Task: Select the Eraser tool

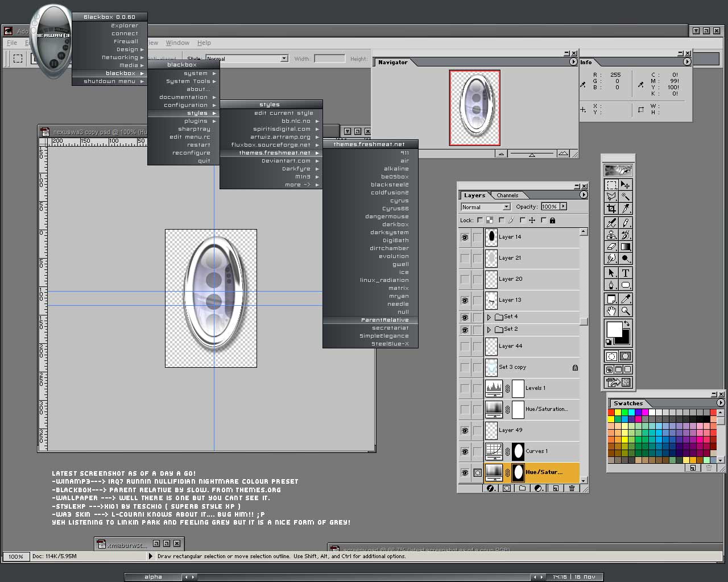Action: [x=611, y=247]
